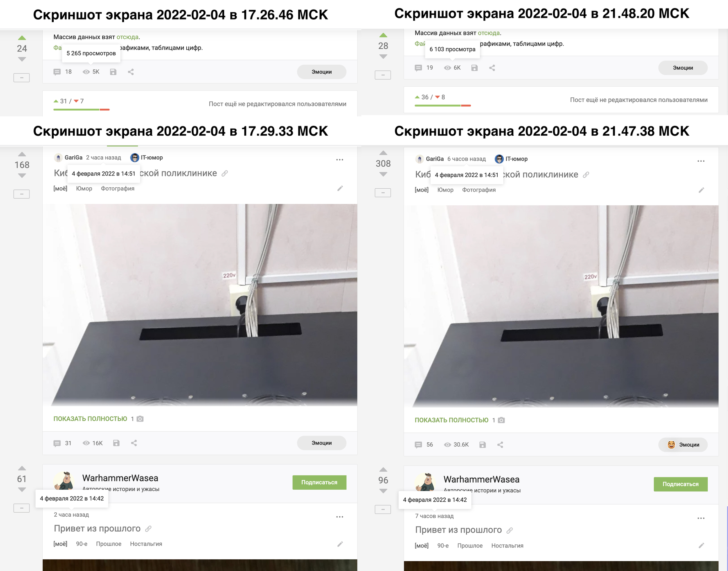Open the photo thumbnail in the 168 post

coord(200,305)
